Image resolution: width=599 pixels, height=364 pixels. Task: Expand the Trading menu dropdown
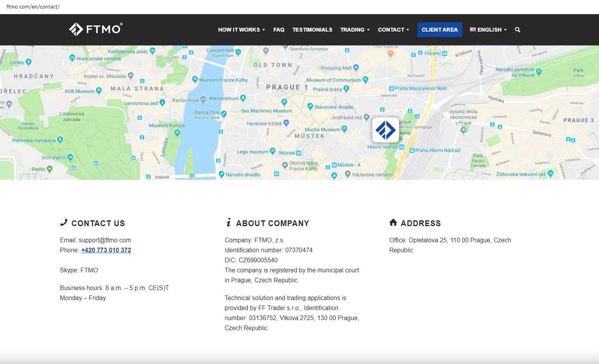354,30
